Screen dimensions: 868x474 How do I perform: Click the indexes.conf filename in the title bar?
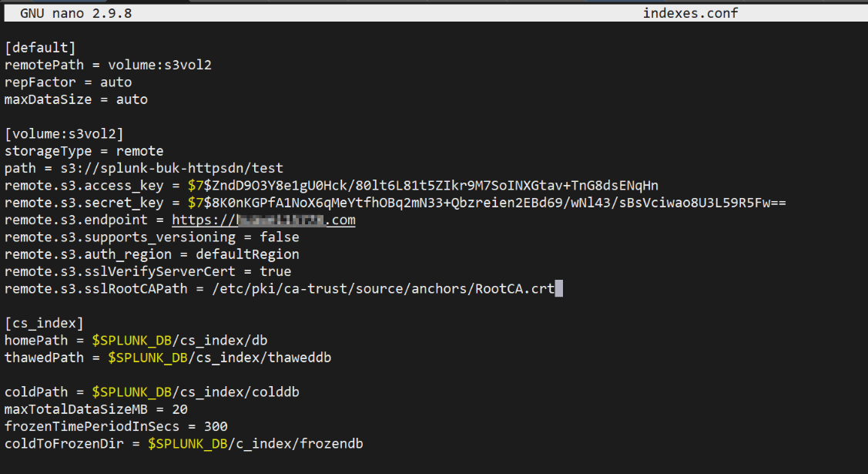click(x=690, y=13)
